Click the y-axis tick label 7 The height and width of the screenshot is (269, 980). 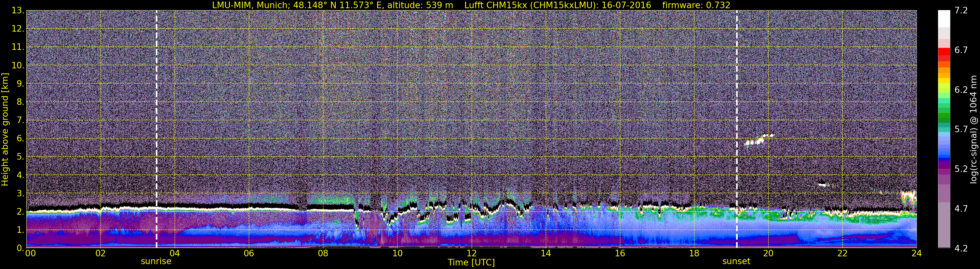(x=20, y=120)
